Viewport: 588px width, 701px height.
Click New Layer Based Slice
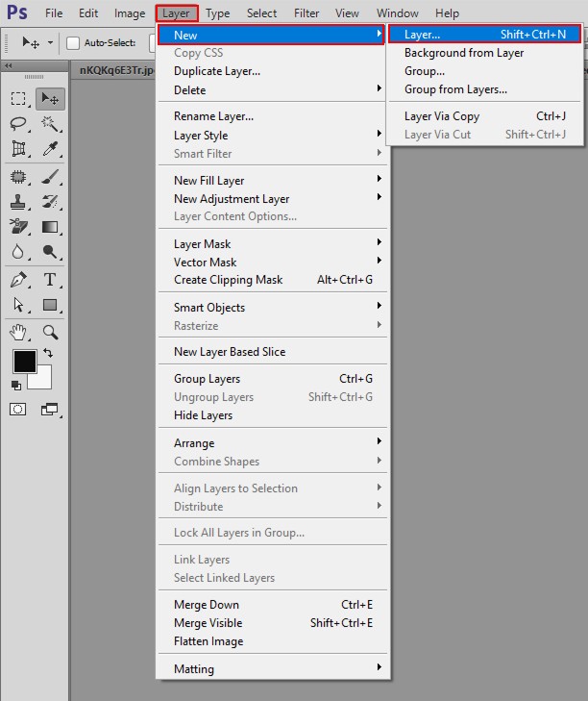[x=271, y=351]
